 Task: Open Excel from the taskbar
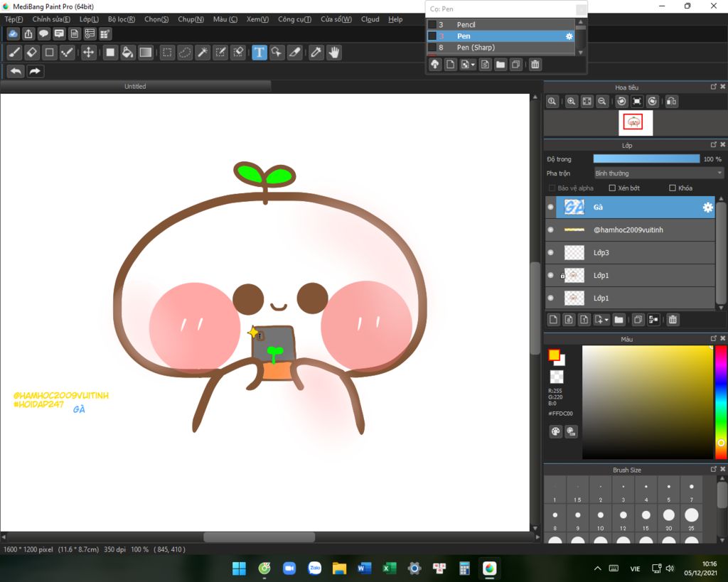(390, 568)
